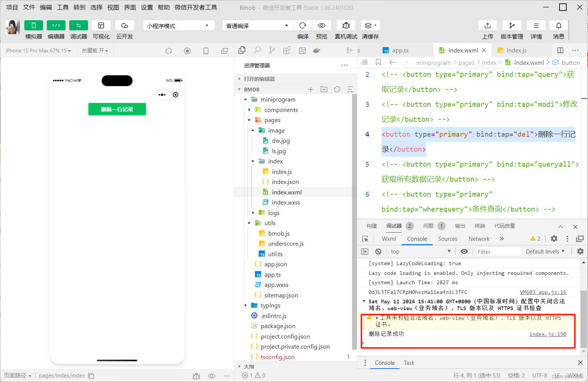Click the simulator phone-frame icon
The width and height of the screenshot is (588, 382).
point(206,51)
